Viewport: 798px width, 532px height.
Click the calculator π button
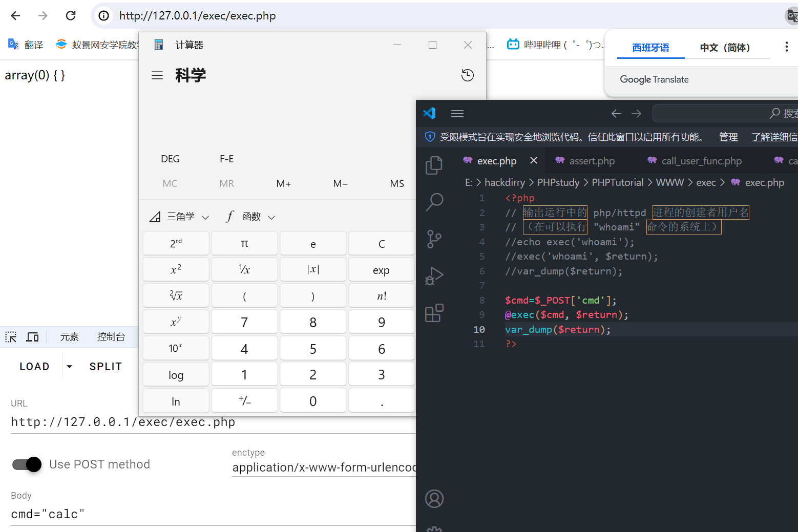coord(244,243)
